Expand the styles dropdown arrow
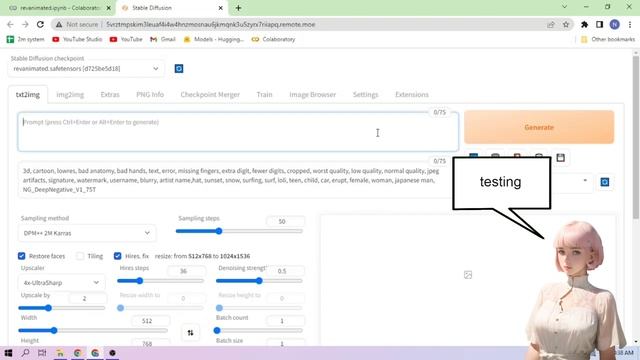The height and width of the screenshot is (360, 640). point(585,180)
